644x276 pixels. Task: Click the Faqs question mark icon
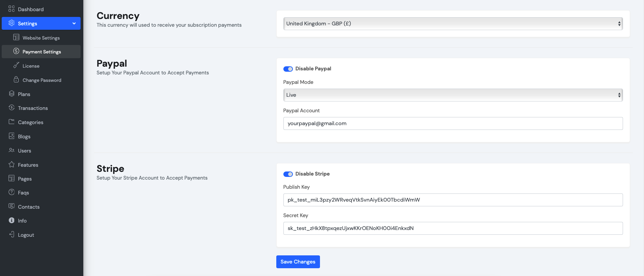(12, 192)
